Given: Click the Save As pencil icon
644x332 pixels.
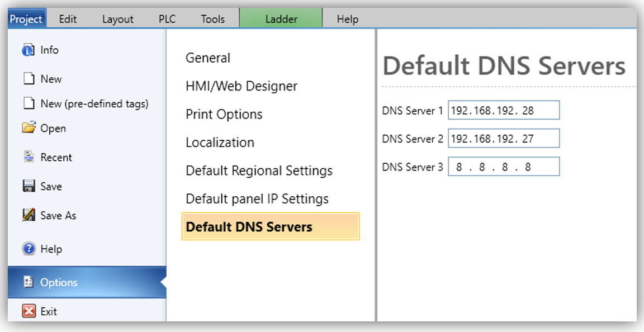Looking at the screenshot, I should [x=29, y=215].
